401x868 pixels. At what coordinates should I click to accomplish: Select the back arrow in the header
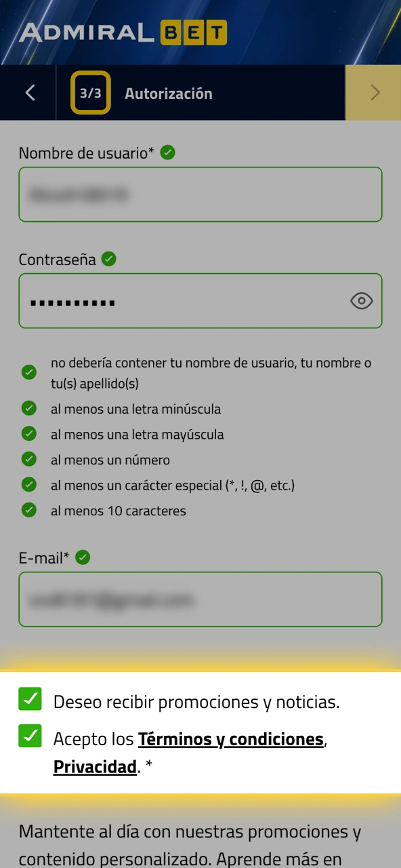[28, 92]
